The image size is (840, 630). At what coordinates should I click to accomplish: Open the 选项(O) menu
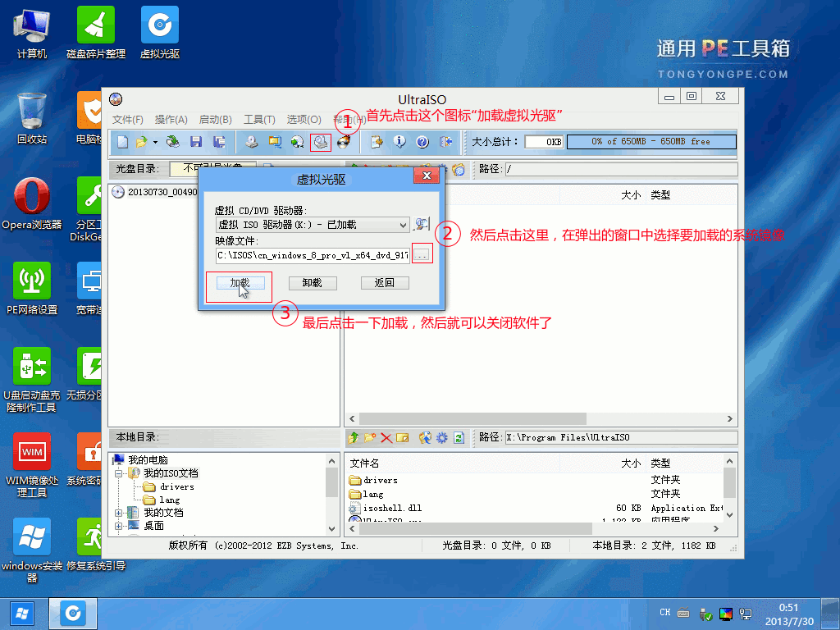304,120
